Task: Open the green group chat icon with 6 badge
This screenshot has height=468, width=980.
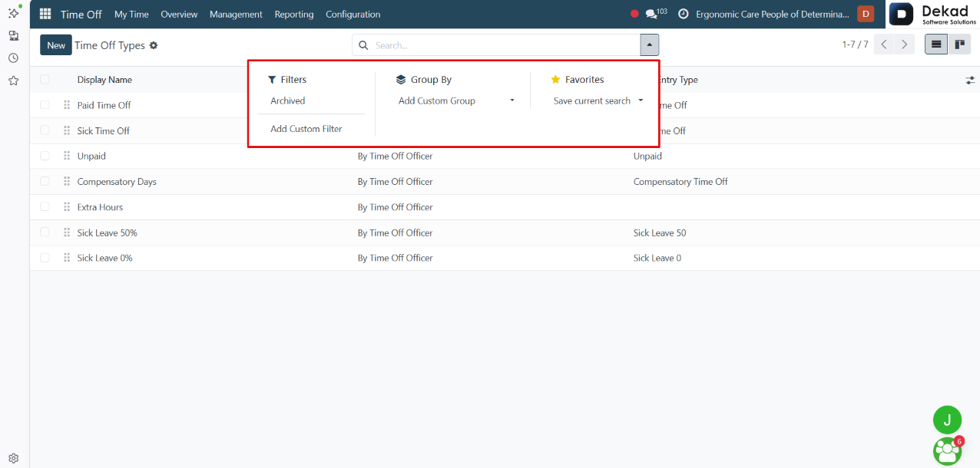Action: (x=949, y=450)
